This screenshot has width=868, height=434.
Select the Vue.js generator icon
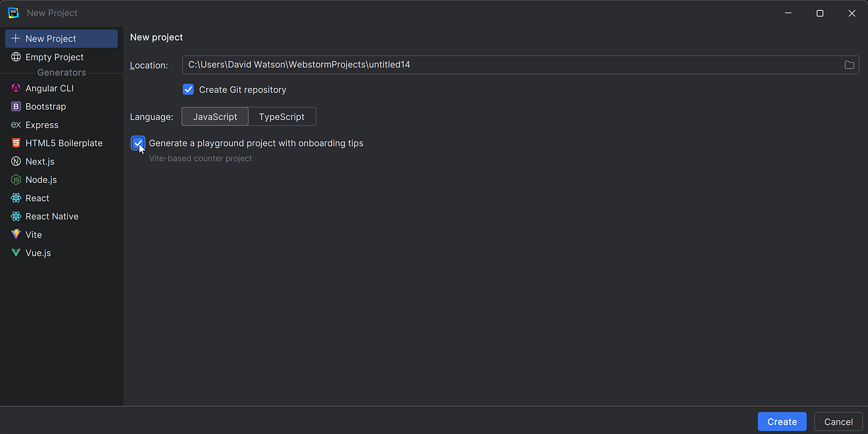point(16,253)
